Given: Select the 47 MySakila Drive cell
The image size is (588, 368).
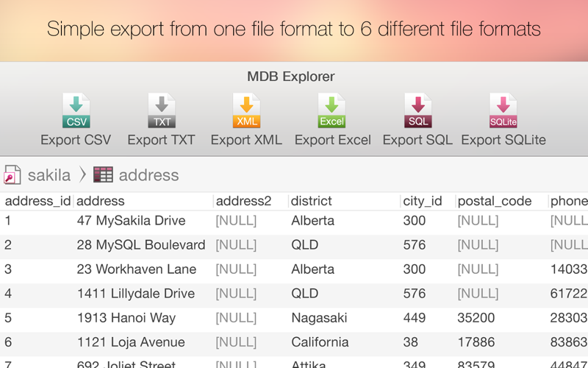Looking at the screenshot, I should click(132, 220).
